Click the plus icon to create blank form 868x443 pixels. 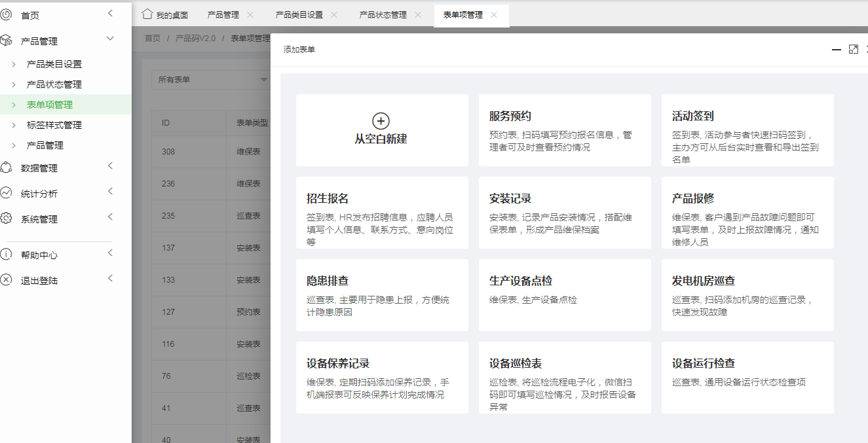381,121
